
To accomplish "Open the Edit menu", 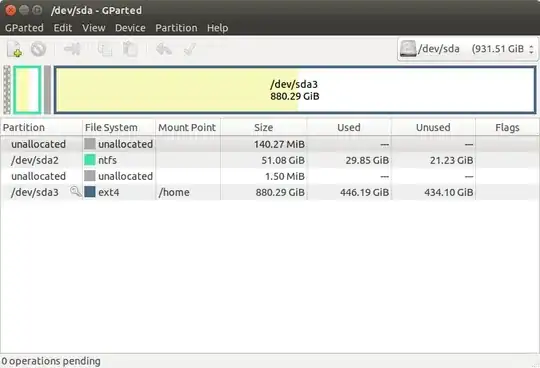I will 63,28.
